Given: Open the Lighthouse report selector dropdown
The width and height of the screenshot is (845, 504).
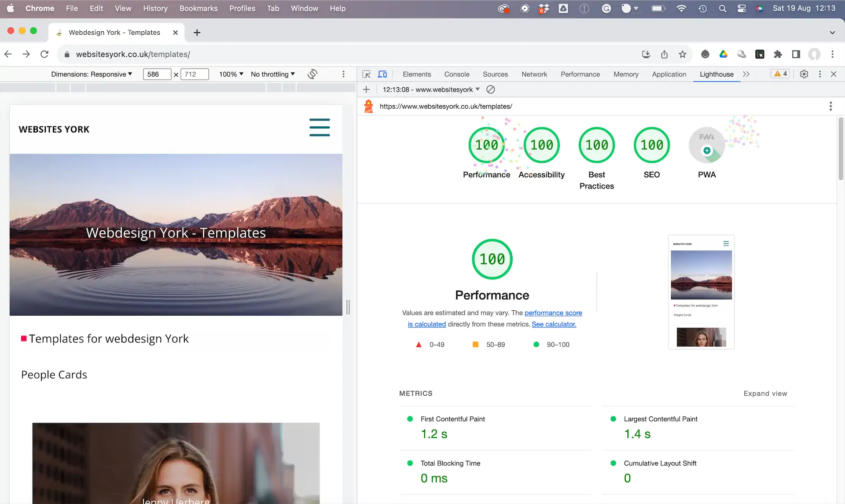Looking at the screenshot, I should point(431,89).
